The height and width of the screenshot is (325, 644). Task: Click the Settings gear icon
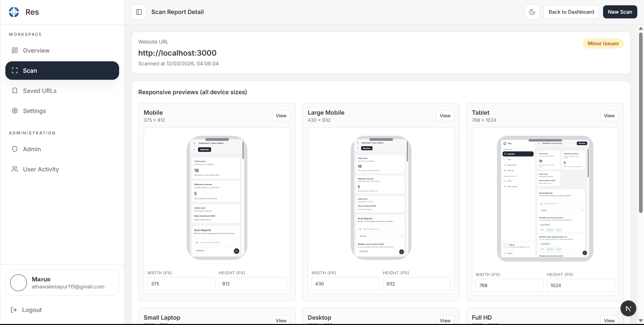coord(14,111)
